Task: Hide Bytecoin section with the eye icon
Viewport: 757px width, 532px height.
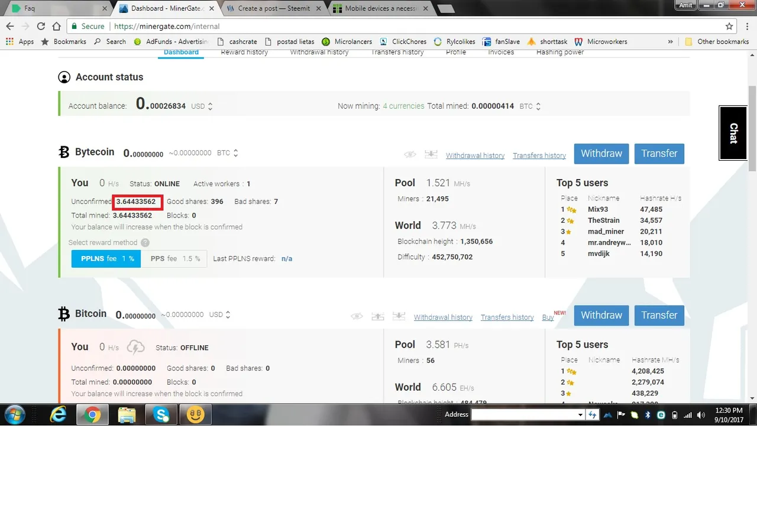Action: pyautogui.click(x=410, y=154)
